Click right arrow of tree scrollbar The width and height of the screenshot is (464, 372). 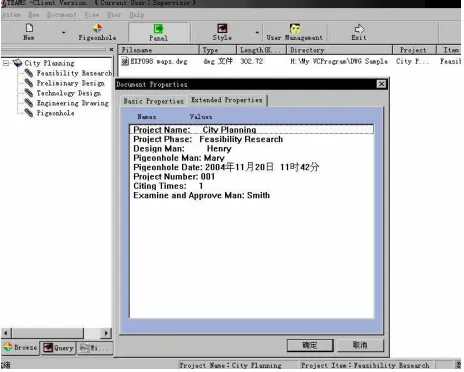click(x=106, y=333)
